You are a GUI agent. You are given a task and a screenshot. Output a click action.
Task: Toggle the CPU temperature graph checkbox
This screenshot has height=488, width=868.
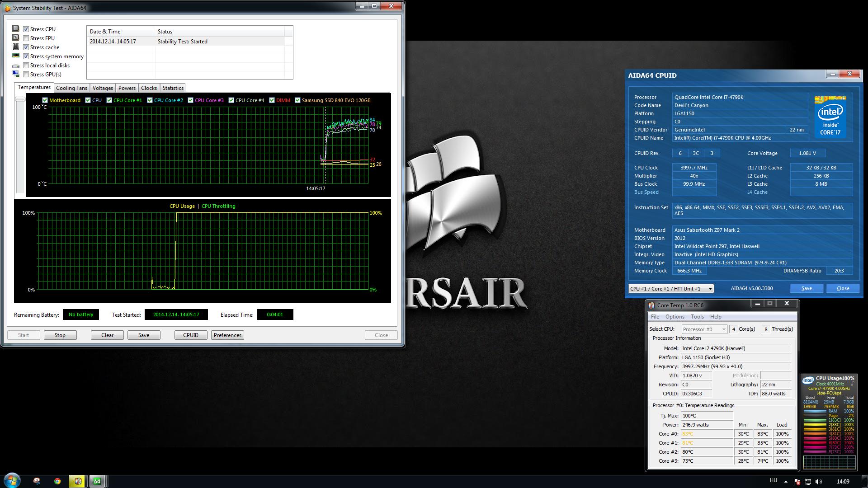point(88,100)
